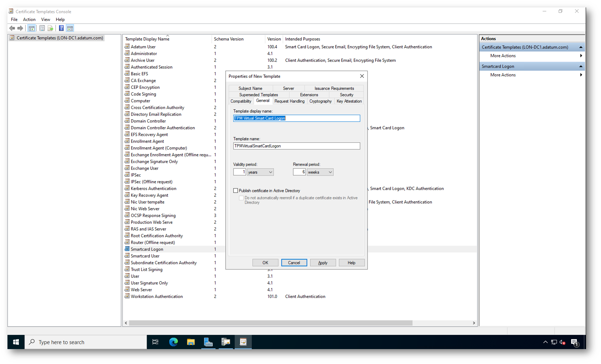
Task: Click the Export List toolbar icon
Action: coord(50,28)
